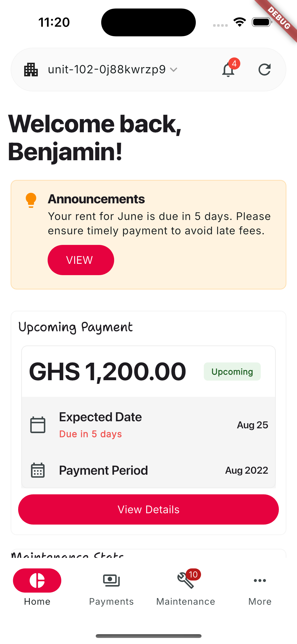Expand the unit selector chevron
Image resolution: width=297 pixels, height=644 pixels.
174,70
